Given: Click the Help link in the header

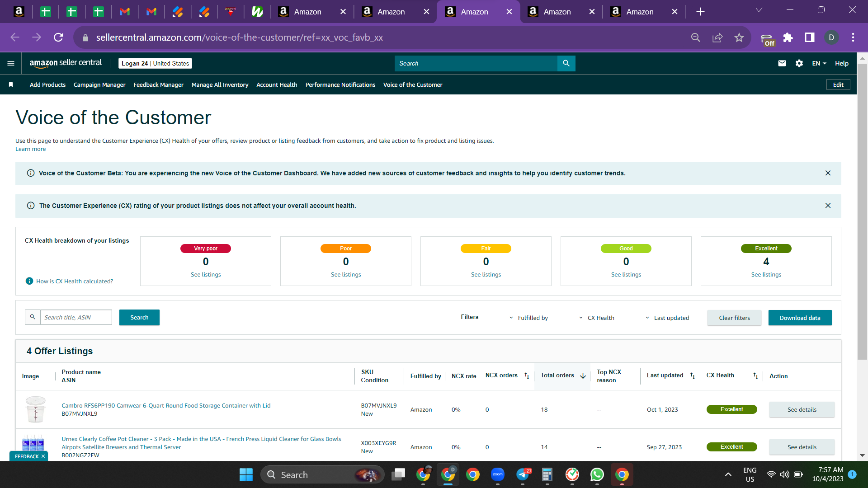Looking at the screenshot, I should [841, 63].
